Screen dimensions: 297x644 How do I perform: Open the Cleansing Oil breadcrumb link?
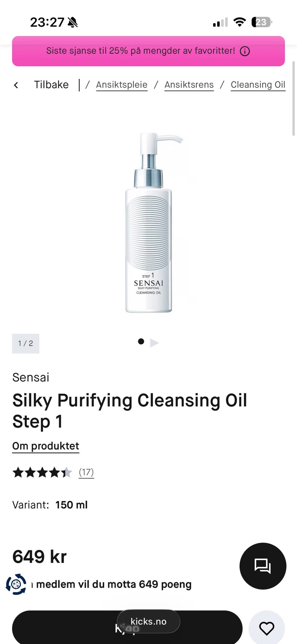[x=258, y=85]
